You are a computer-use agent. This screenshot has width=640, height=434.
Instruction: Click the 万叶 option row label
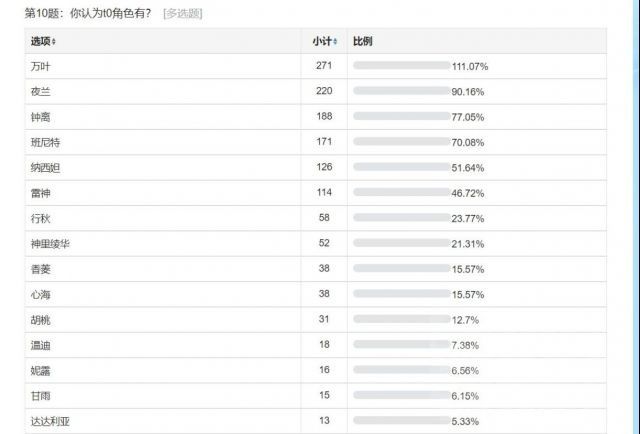(40, 66)
